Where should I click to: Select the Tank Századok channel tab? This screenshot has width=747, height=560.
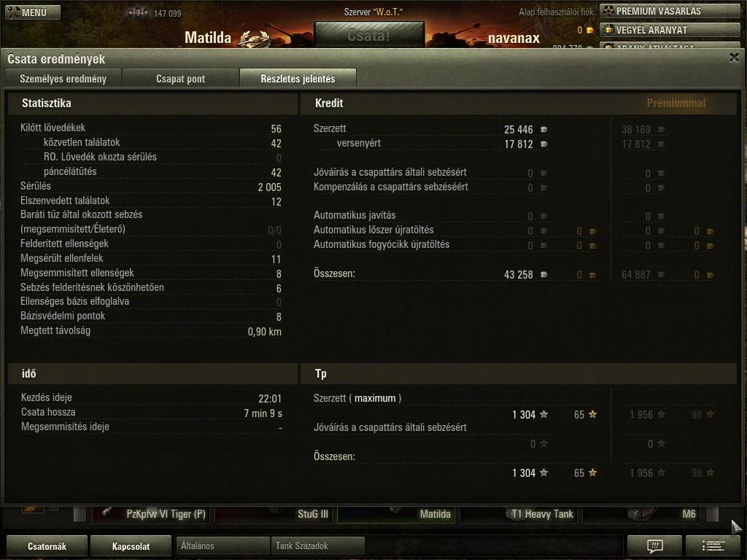click(x=317, y=545)
